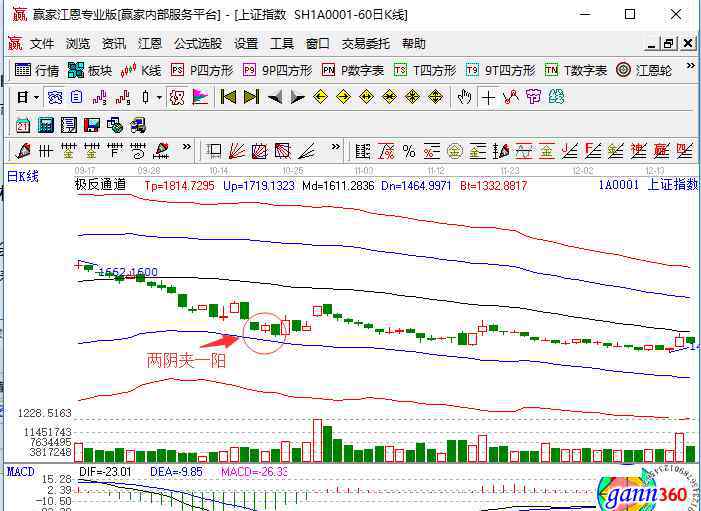This screenshot has width=701, height=511.
Task: Click the Md=1611.2836 value
Action: [x=338, y=185]
